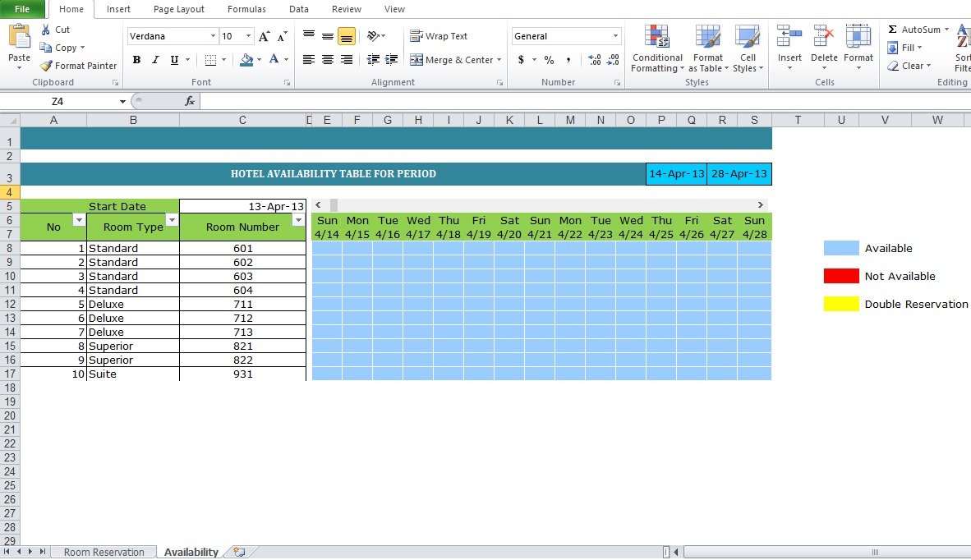The image size is (971, 560).
Task: Toggle Italic formatting
Action: click(155, 60)
